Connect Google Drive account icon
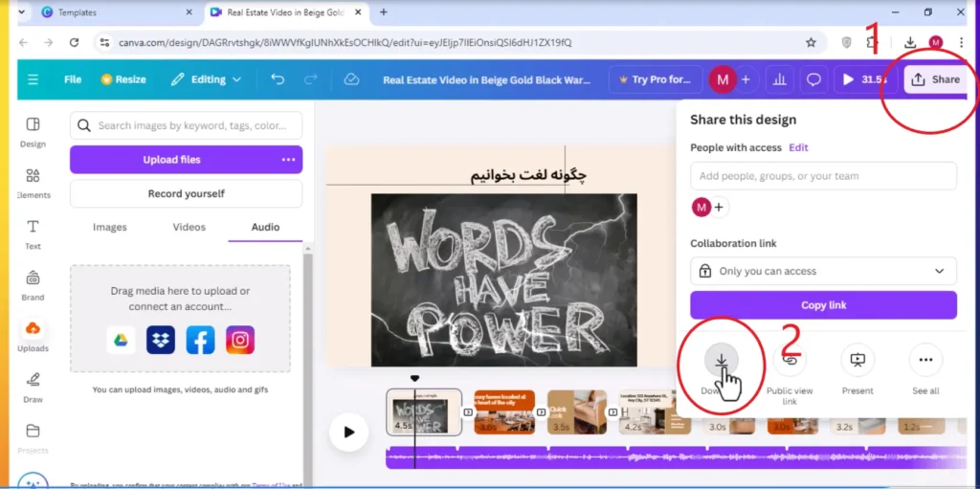The height and width of the screenshot is (489, 980). point(121,340)
